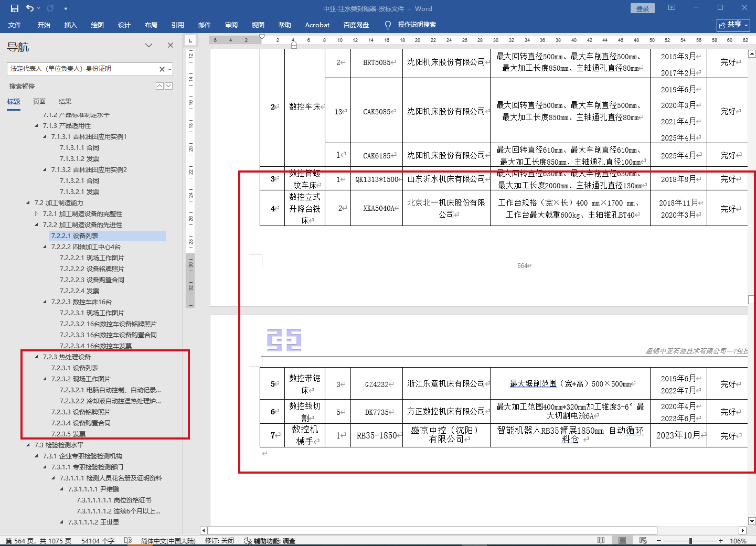Click the vertical scrollbar up arrow
The image size is (756, 546).
[752, 53]
